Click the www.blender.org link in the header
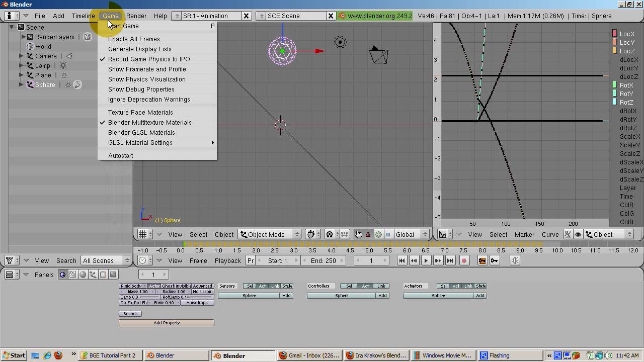The image size is (644, 362). (375, 16)
